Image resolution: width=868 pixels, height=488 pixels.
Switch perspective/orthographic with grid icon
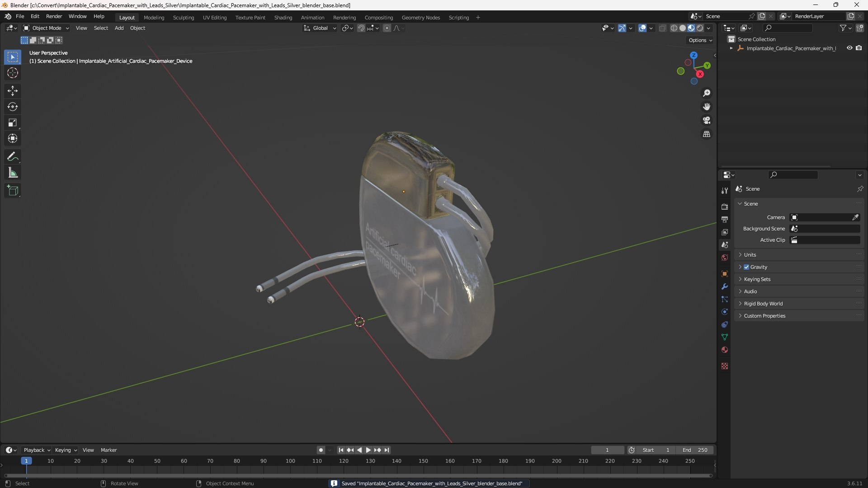coord(707,134)
